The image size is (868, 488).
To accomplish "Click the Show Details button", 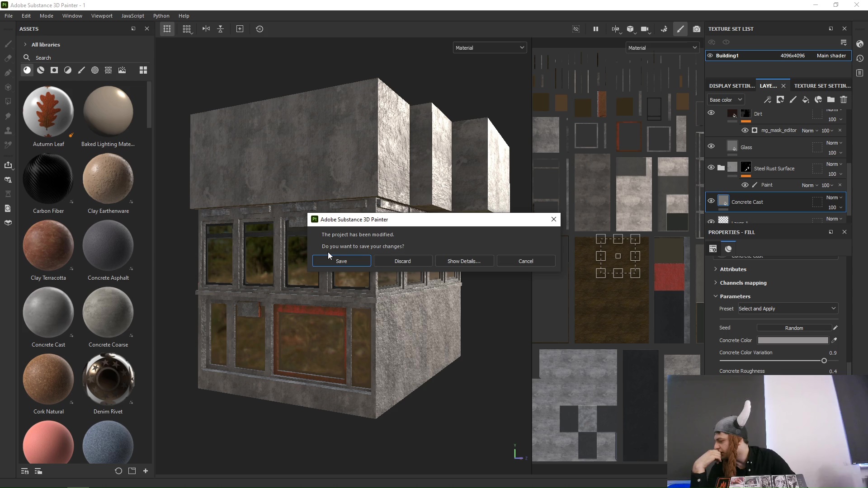I will 464,261.
